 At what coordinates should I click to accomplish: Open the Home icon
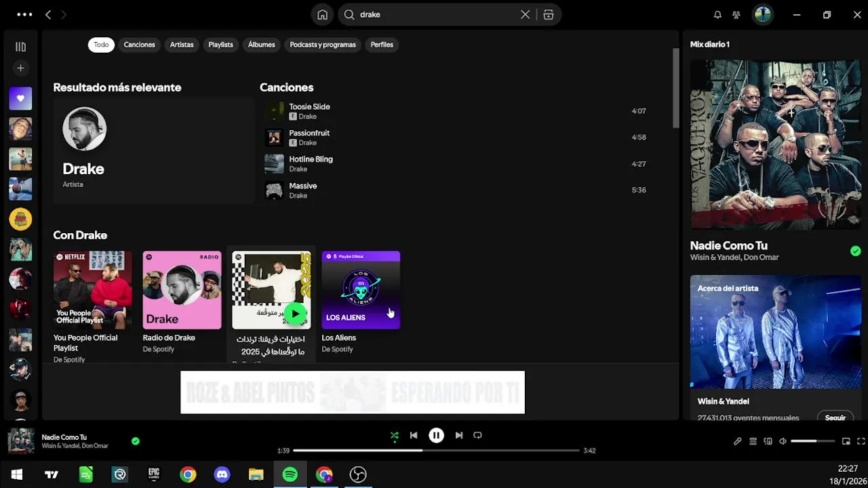(x=323, y=14)
